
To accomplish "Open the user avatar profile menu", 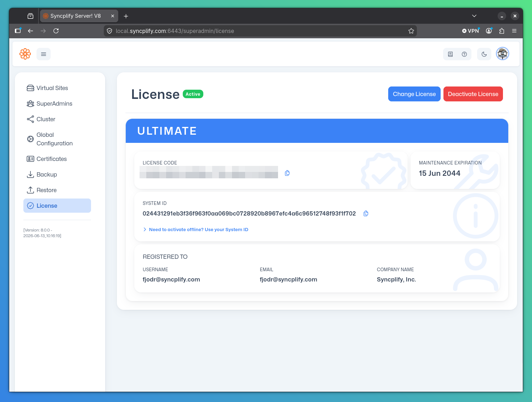I will click(503, 54).
